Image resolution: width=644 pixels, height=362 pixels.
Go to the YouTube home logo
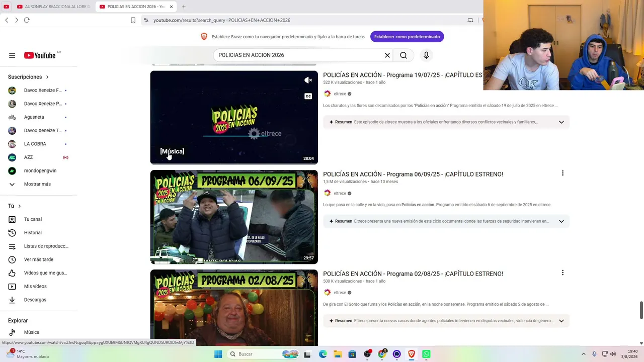[40, 55]
